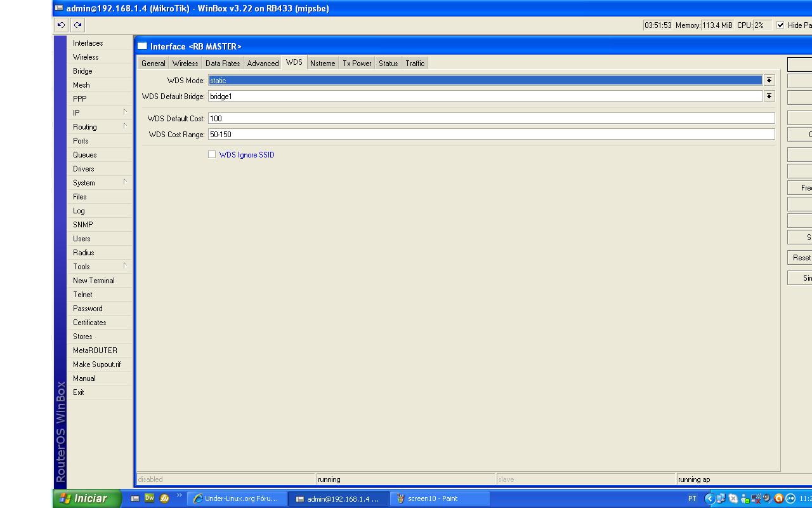This screenshot has height=508, width=812.
Task: Toggle the Hide Passwords checkbox
Action: [780, 25]
